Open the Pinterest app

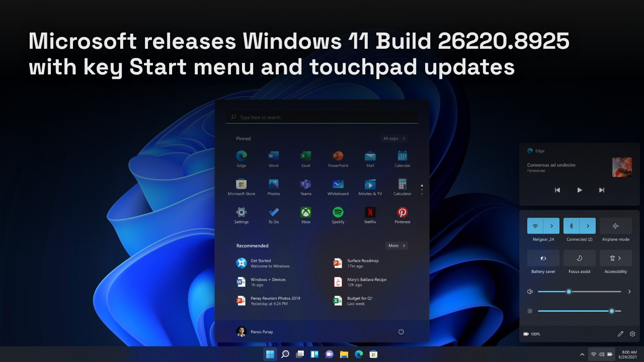403,215
